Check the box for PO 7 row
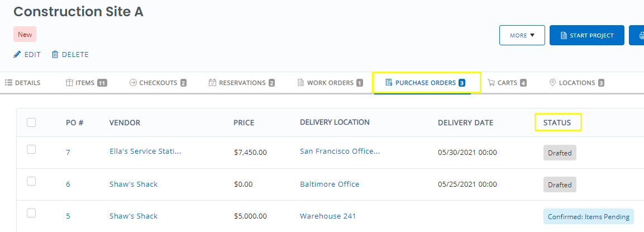This screenshot has height=232, width=644. coord(31,150)
